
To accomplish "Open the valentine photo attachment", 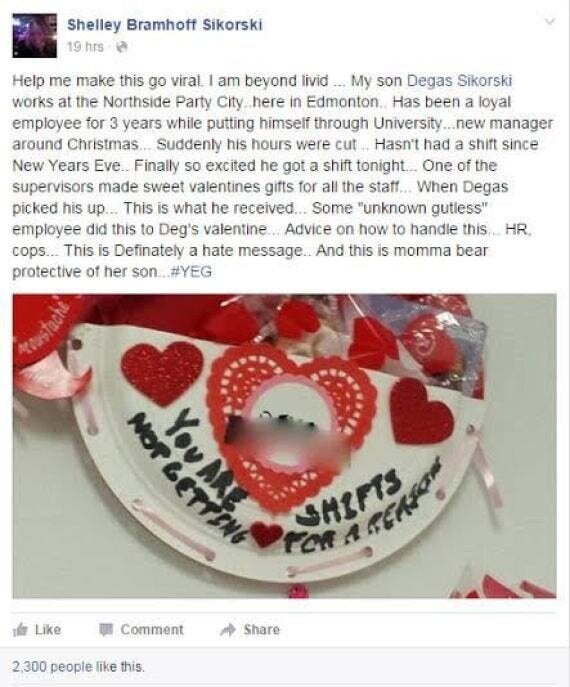I will pos(284,446).
